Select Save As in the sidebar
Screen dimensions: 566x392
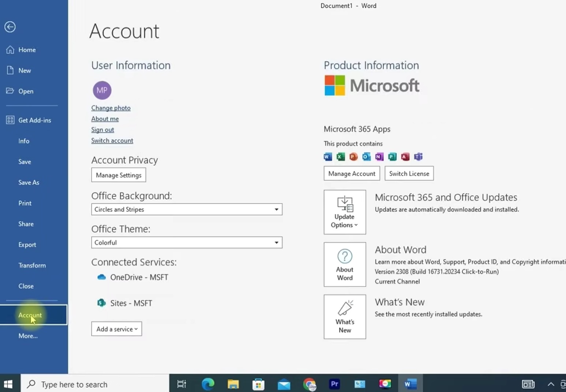(29, 182)
